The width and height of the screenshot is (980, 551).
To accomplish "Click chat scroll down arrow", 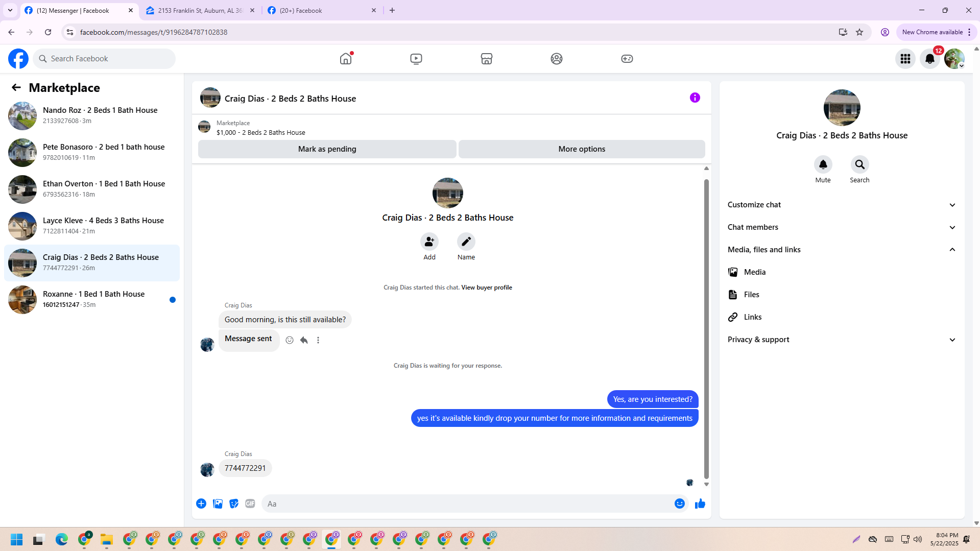I will 706,485.
